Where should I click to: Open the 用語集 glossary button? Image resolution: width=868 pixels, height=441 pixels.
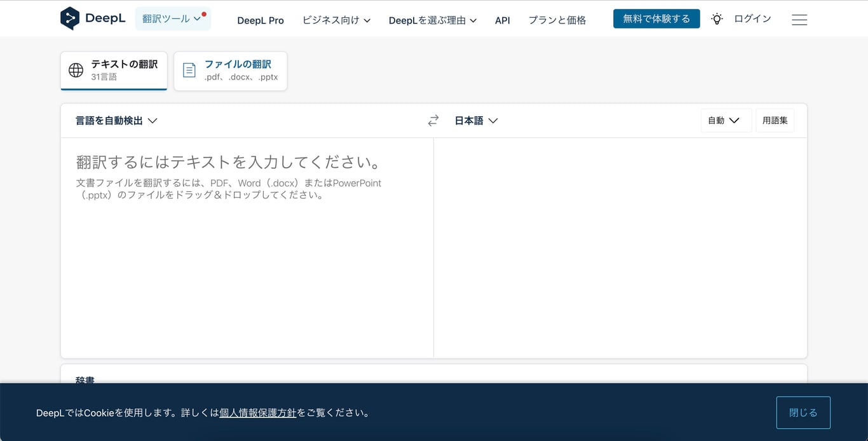[775, 121]
